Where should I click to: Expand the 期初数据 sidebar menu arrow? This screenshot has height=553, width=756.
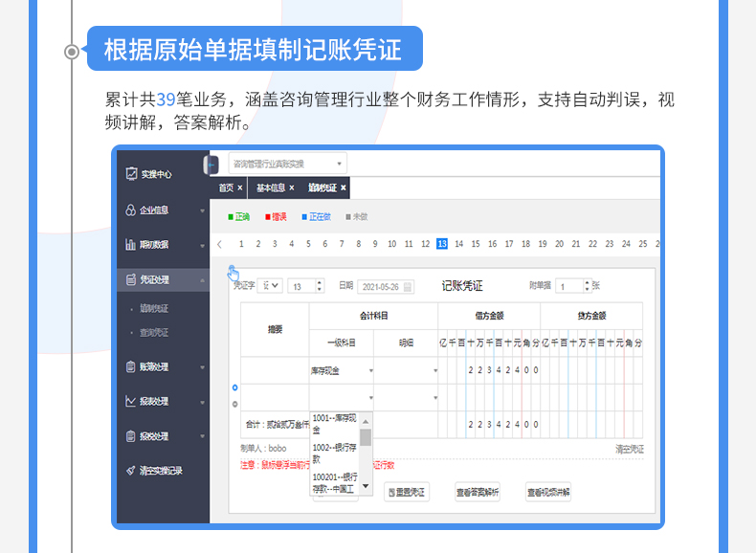pos(202,245)
